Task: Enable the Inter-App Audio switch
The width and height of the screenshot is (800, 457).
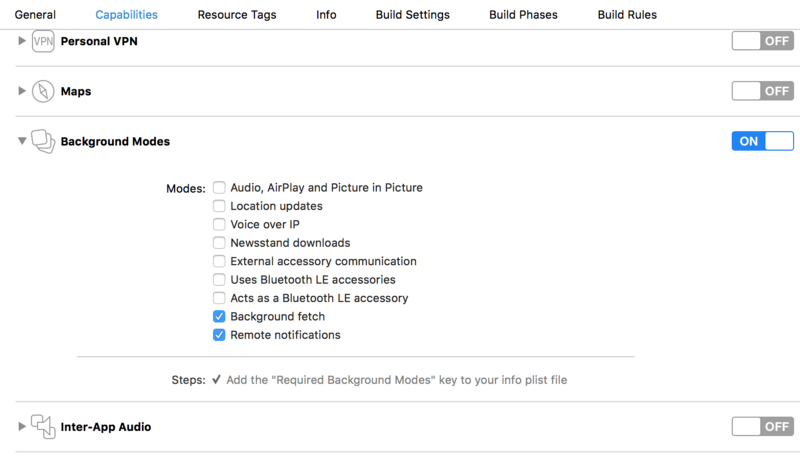Action: 762,427
